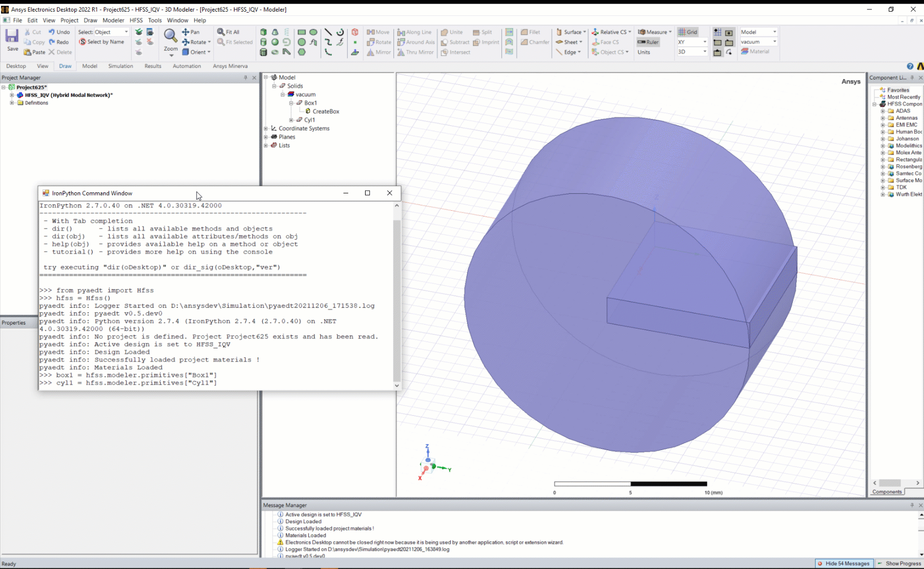Toggle snap to grid mode icon

tap(717, 32)
